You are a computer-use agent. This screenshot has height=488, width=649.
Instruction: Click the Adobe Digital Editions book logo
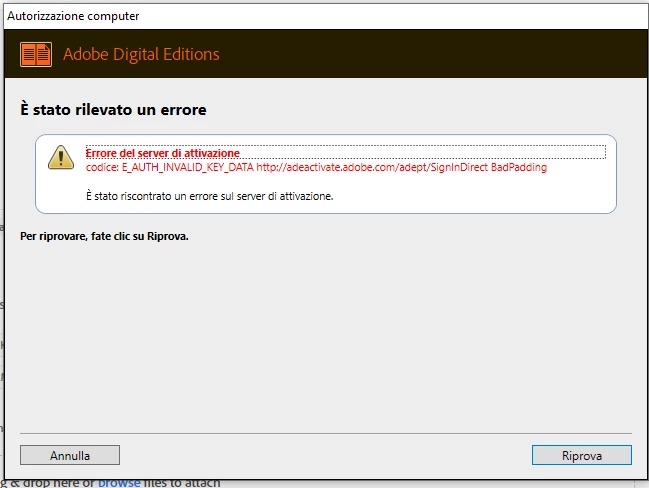click(36, 54)
